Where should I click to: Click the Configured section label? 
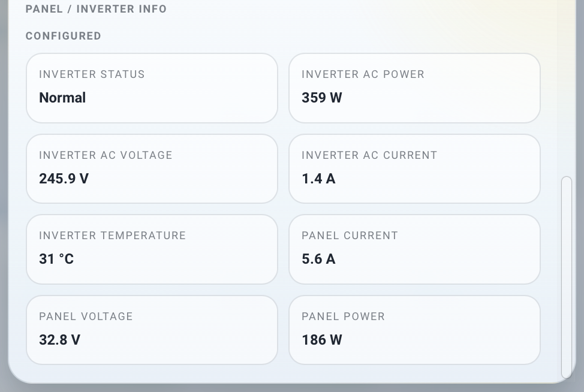(x=64, y=36)
